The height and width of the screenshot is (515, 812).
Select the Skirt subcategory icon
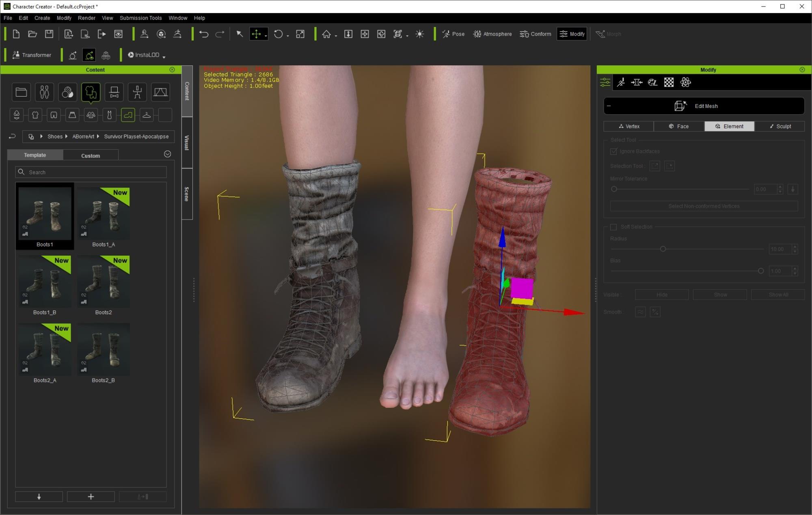click(72, 115)
